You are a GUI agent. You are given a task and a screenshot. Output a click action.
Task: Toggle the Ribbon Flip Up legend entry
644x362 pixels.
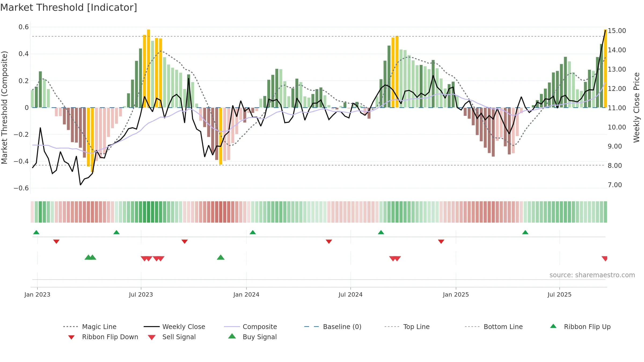click(x=580, y=327)
